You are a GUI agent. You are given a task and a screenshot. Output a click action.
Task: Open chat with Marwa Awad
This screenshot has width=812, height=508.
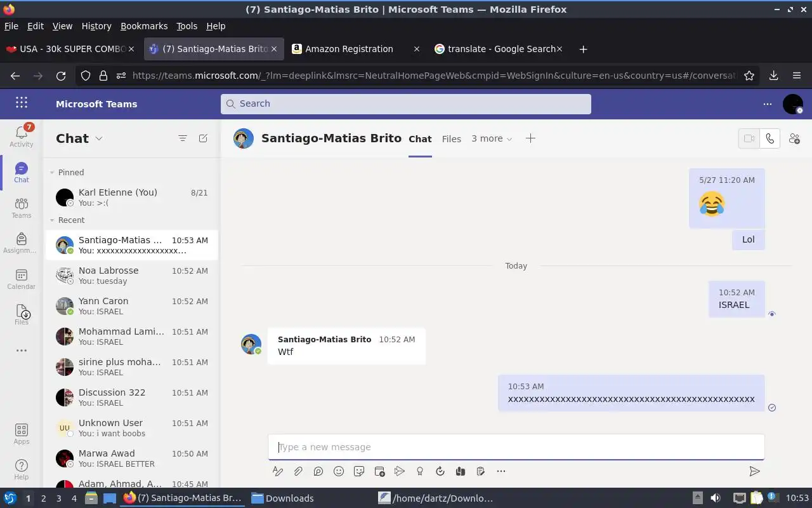(131, 458)
